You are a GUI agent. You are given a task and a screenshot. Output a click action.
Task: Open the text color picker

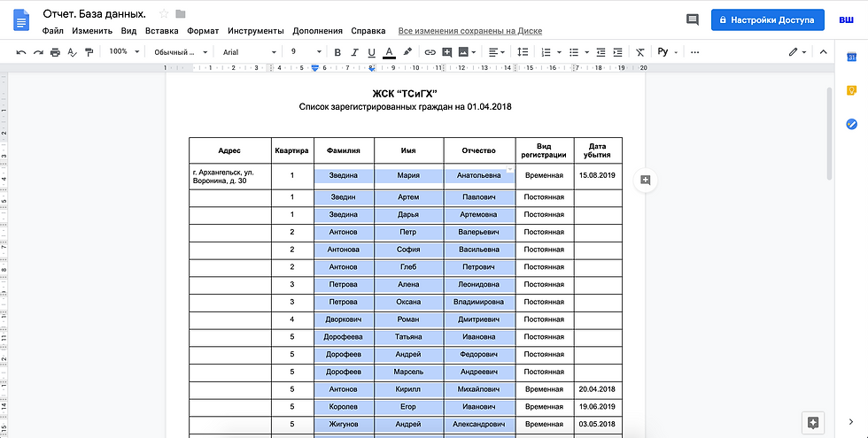(389, 52)
